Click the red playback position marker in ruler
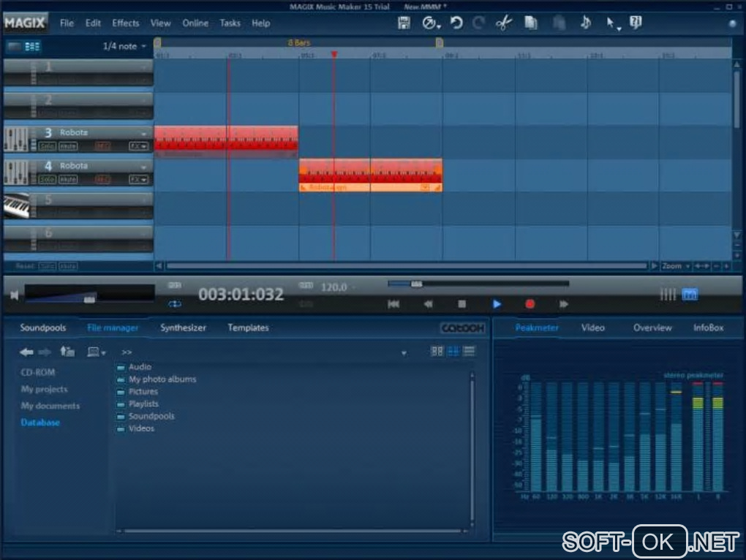The image size is (746, 560). [334, 55]
